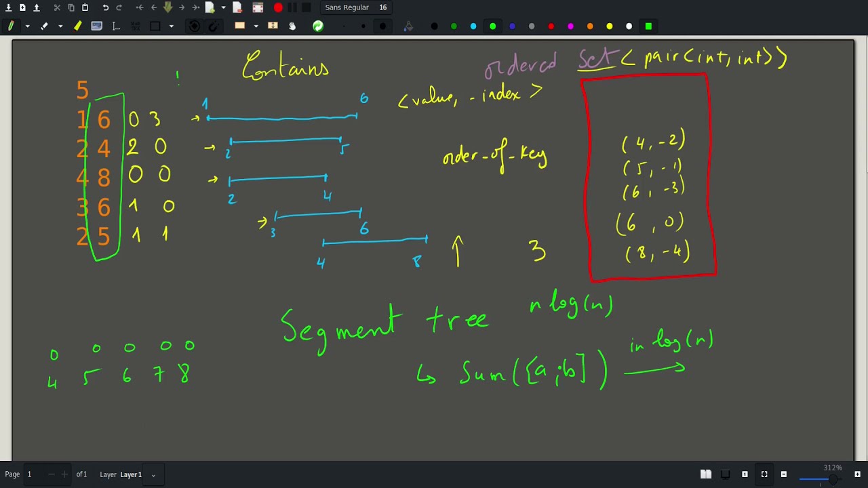Select the draw rectangle shape tool
Image resolution: width=868 pixels, height=488 pixels.
[x=155, y=26]
